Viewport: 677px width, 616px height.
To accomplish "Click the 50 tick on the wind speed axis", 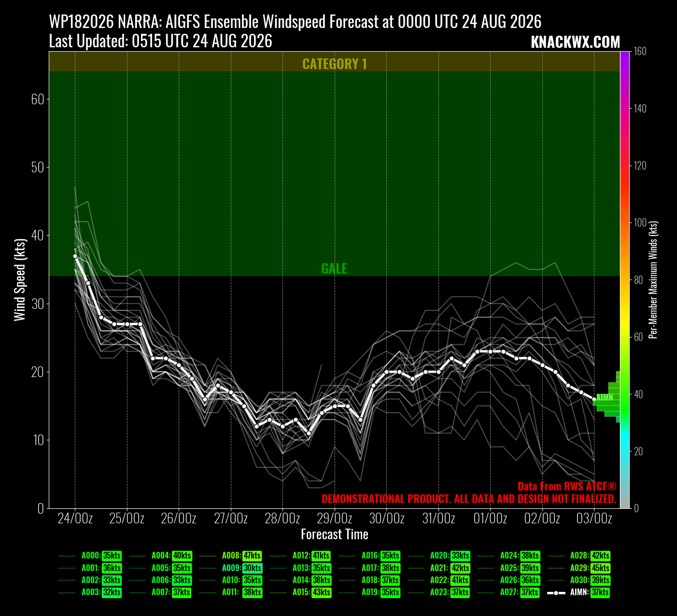I will point(38,168).
